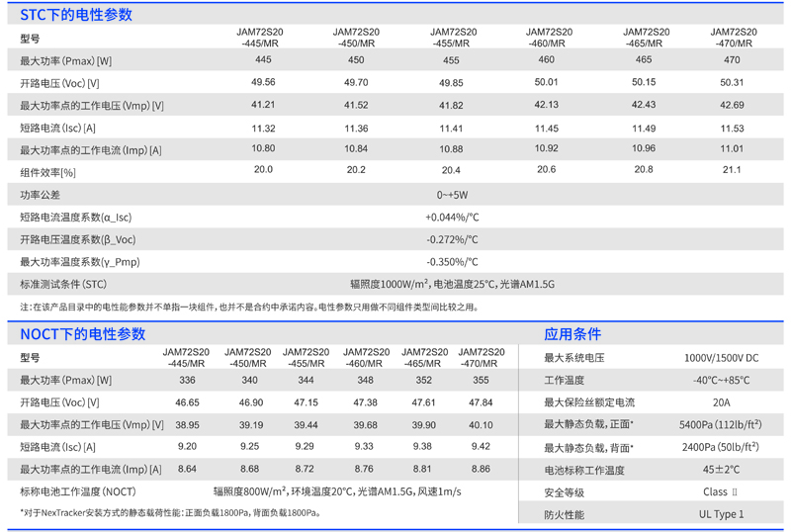Click STC Pmax value 470

pyautogui.click(x=732, y=59)
